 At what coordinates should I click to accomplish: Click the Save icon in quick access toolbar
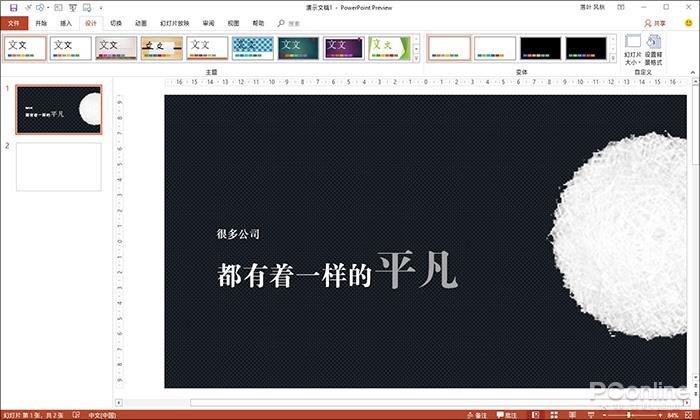[x=13, y=7]
